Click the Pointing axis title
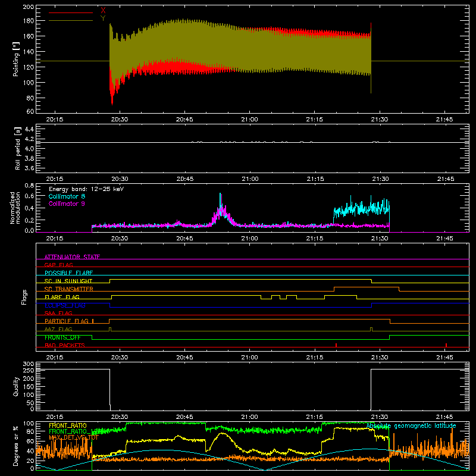Screen dimensions: 476x476 [x=16, y=59]
